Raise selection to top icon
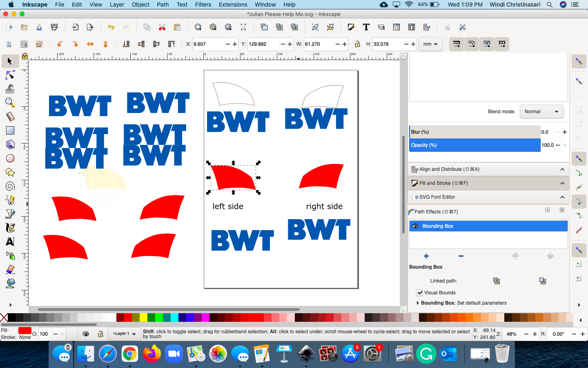Viewport: 588px width, 368px height. click(171, 44)
